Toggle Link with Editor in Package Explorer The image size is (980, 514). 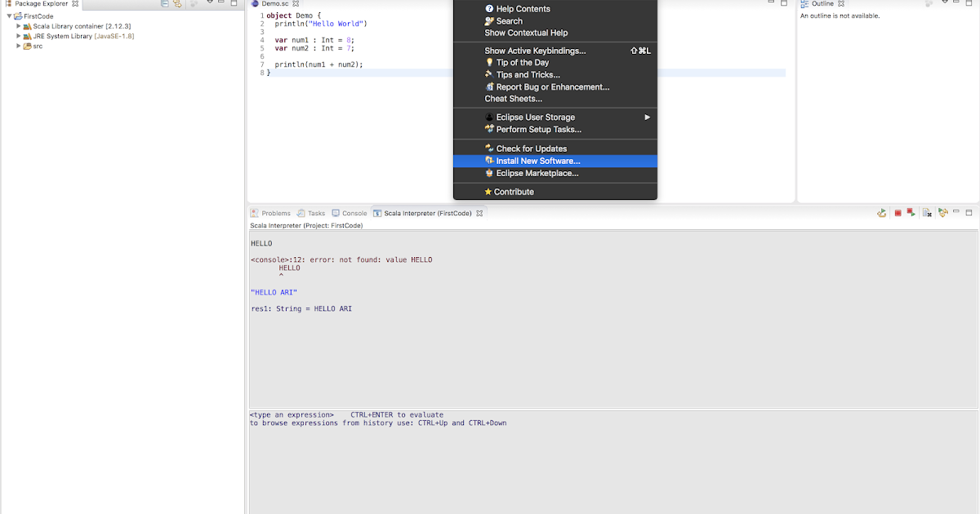[x=179, y=4]
